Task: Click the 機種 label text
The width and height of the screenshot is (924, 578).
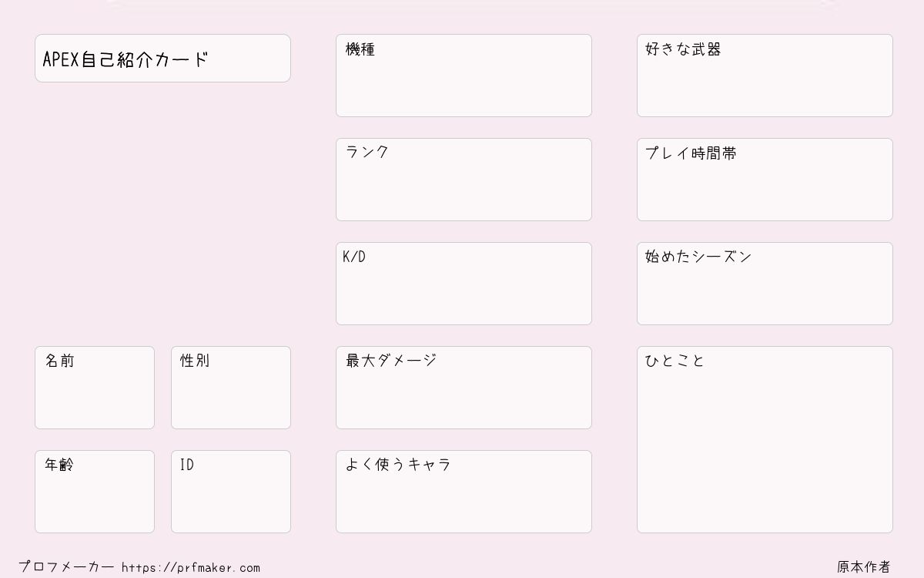Action: (x=360, y=49)
